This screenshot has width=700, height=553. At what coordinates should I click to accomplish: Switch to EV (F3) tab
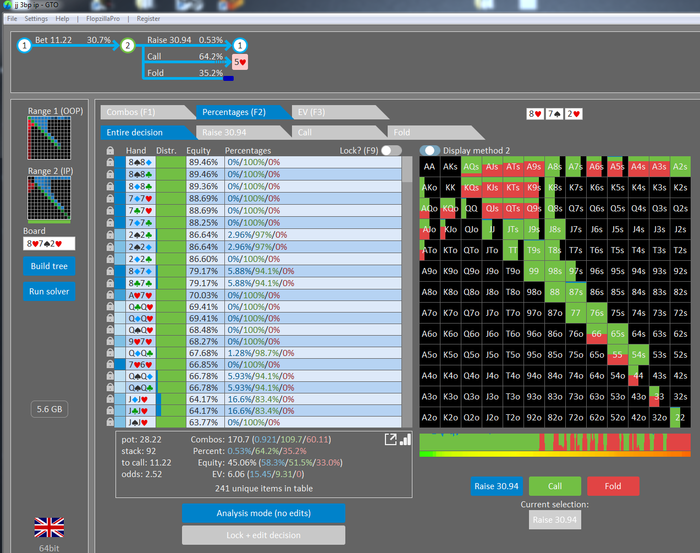pyautogui.click(x=335, y=112)
